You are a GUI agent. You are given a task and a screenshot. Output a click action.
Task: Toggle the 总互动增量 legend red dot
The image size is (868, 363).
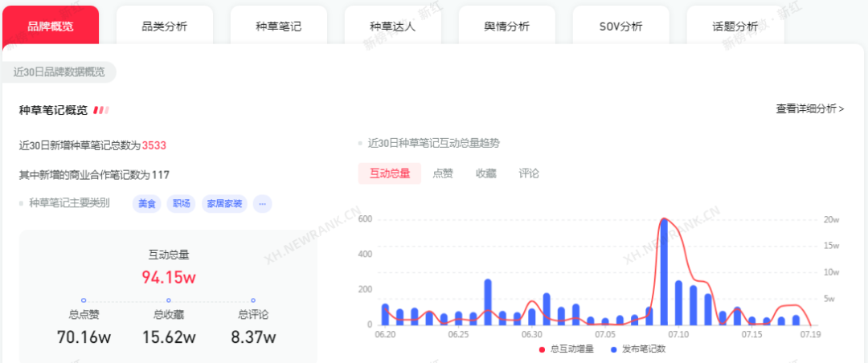point(542,349)
